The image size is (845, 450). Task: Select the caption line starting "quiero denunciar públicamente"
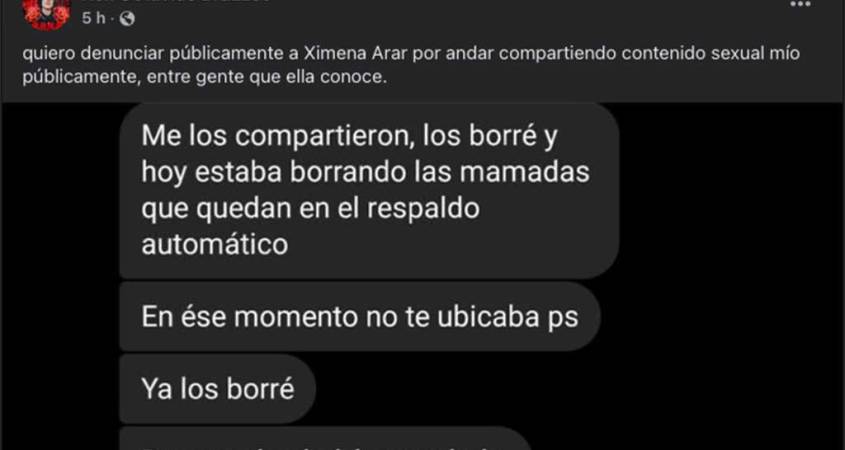tap(411, 54)
